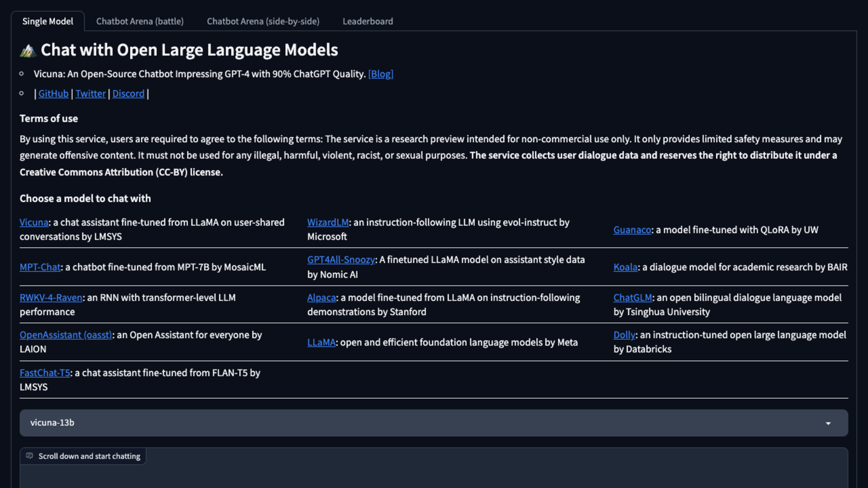This screenshot has width=868, height=488.
Task: Click the 'Terms of use' heading
Action: [49, 119]
